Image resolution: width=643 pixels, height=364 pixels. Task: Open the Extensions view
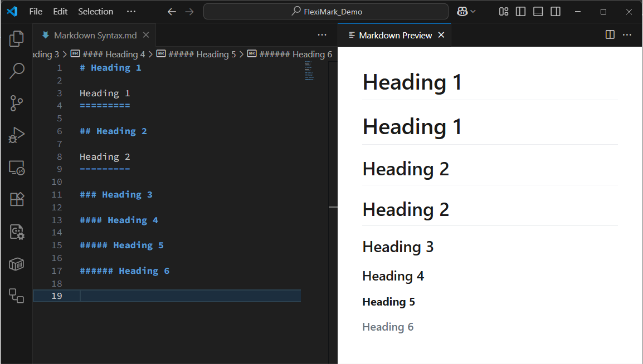point(16,199)
